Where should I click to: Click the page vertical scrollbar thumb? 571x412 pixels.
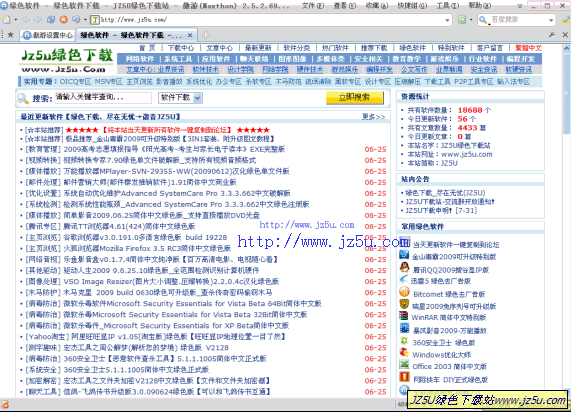pyautogui.click(x=566, y=93)
